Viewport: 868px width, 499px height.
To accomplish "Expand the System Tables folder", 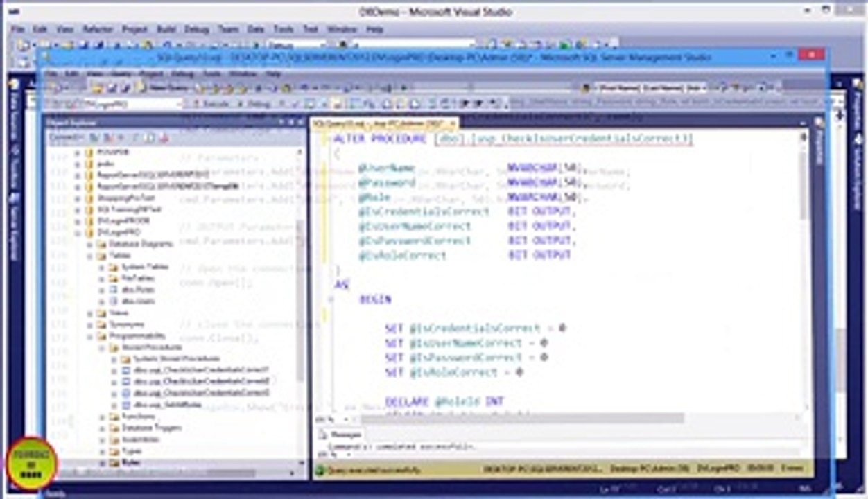I will tap(103, 267).
